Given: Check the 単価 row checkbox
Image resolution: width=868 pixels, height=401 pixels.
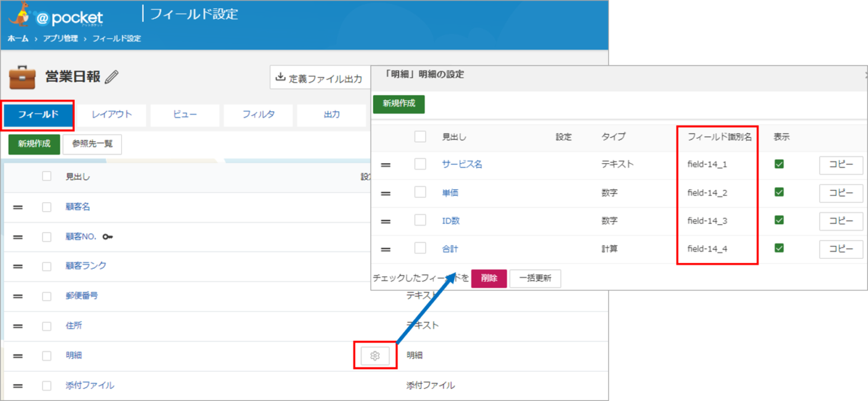Looking at the screenshot, I should point(420,192).
